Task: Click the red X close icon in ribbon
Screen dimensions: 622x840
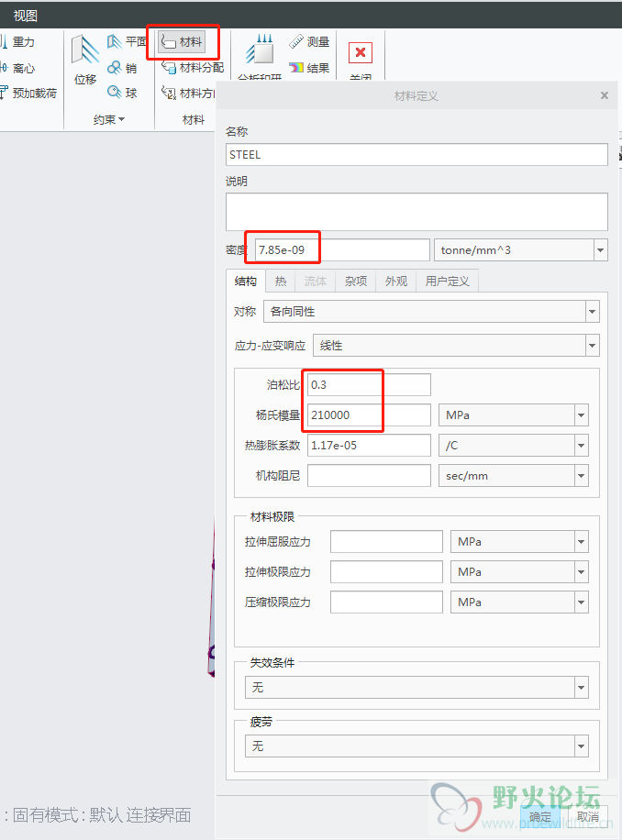Action: [361, 52]
